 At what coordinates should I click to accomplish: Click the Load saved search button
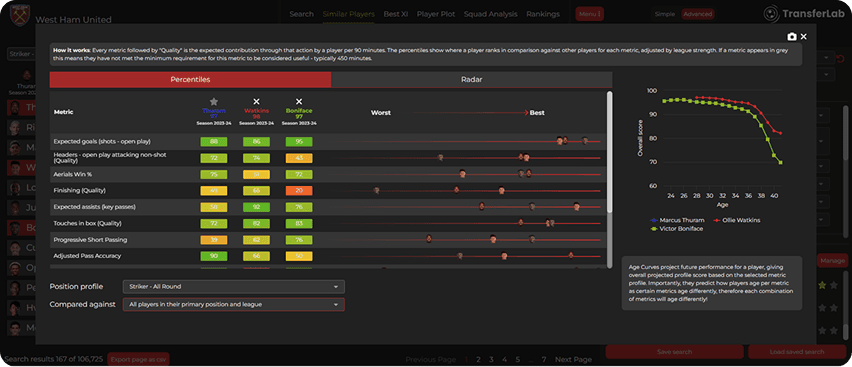[x=797, y=352]
